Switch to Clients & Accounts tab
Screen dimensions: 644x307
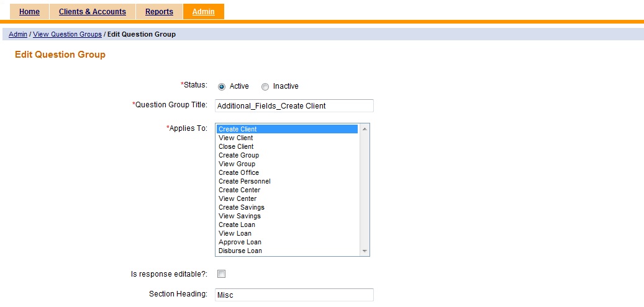click(92, 12)
